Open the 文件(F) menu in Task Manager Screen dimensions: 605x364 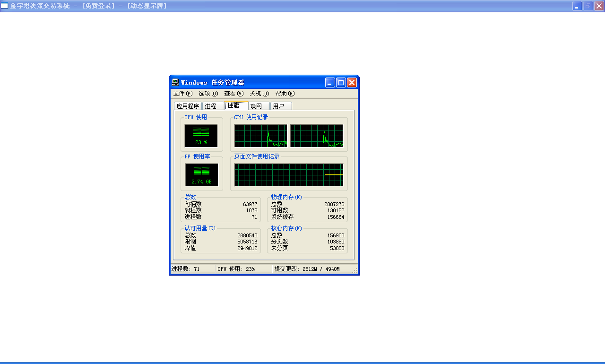tap(183, 94)
